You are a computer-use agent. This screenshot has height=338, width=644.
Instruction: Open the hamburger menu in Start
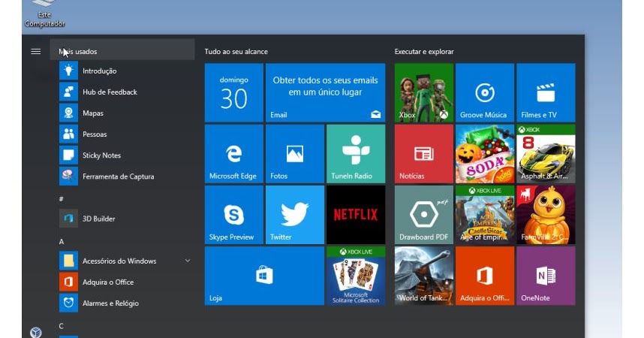click(36, 51)
